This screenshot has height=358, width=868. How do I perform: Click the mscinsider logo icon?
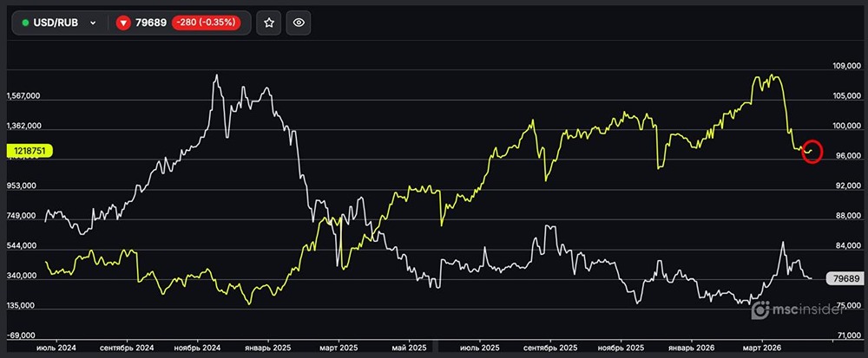click(761, 310)
